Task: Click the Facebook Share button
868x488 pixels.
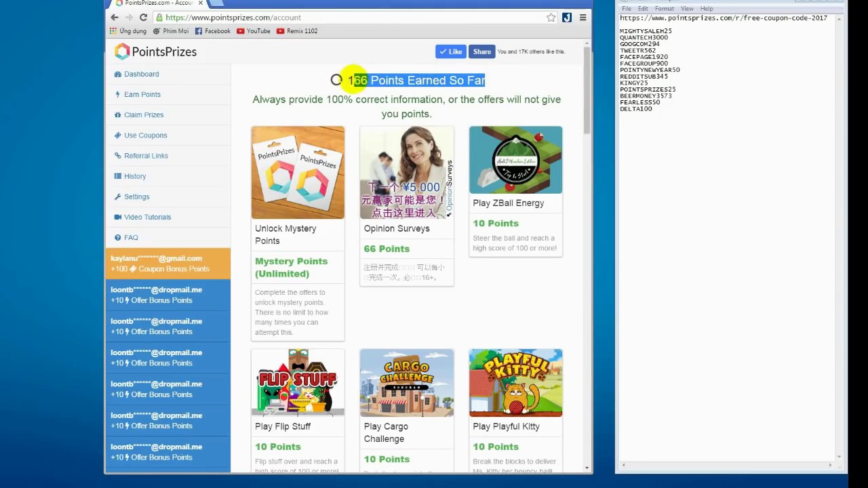Action: pyautogui.click(x=482, y=52)
